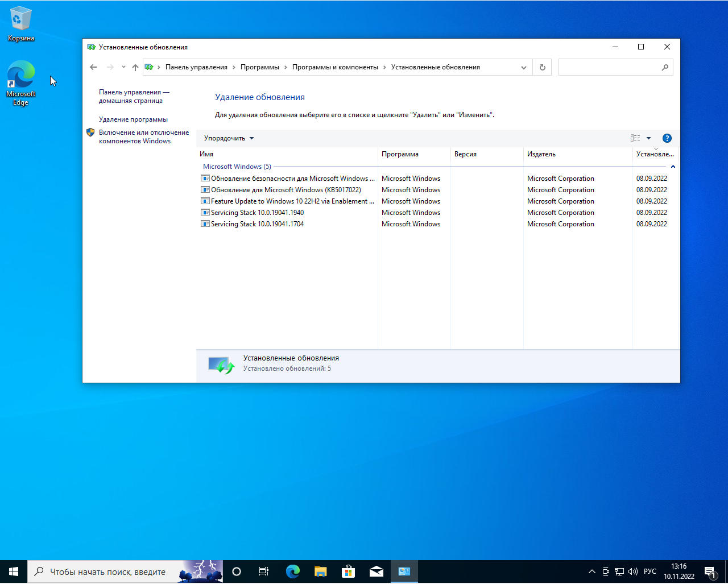Expand the address bar history dropdown
728x584 pixels.
[524, 67]
